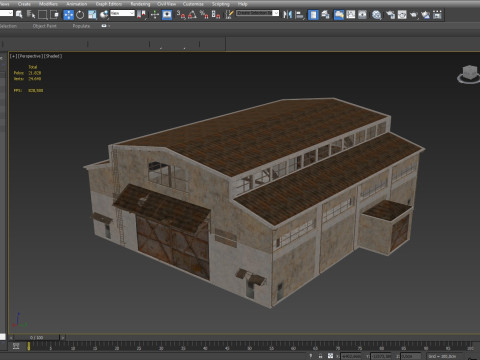Click Select and Manipulate crosshair icon
The width and height of the screenshot is (480, 360).
(155, 15)
